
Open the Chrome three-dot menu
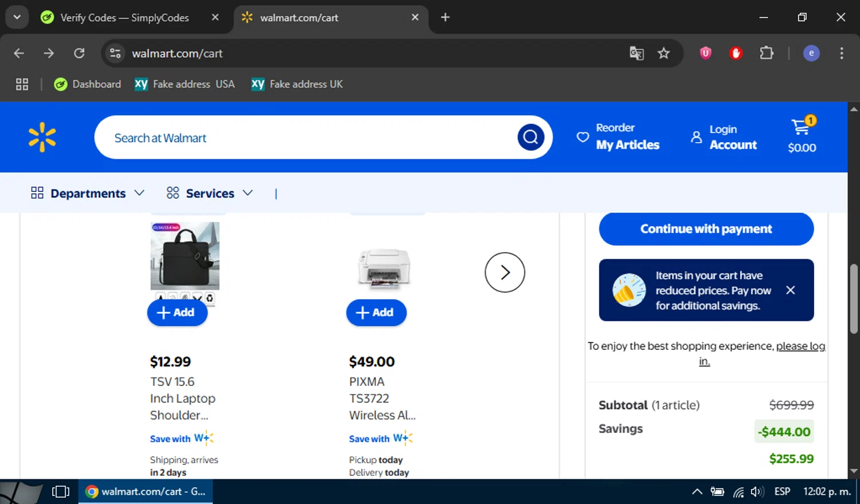click(842, 53)
